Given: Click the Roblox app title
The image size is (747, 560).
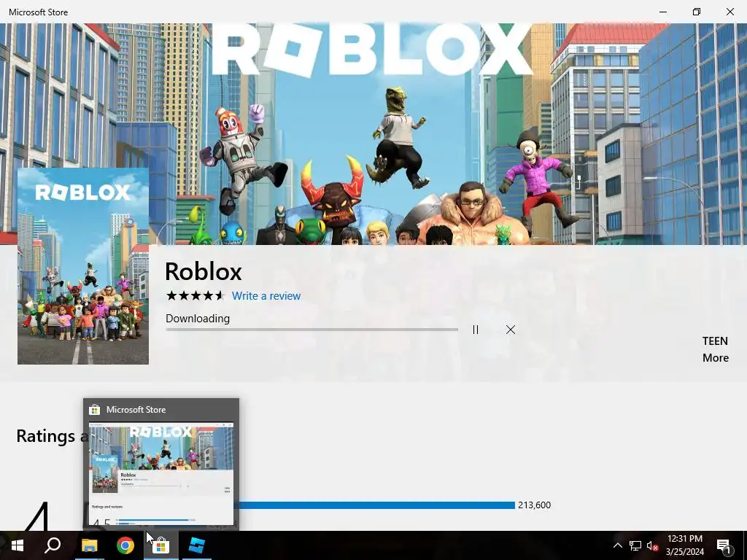Looking at the screenshot, I should coord(204,271).
